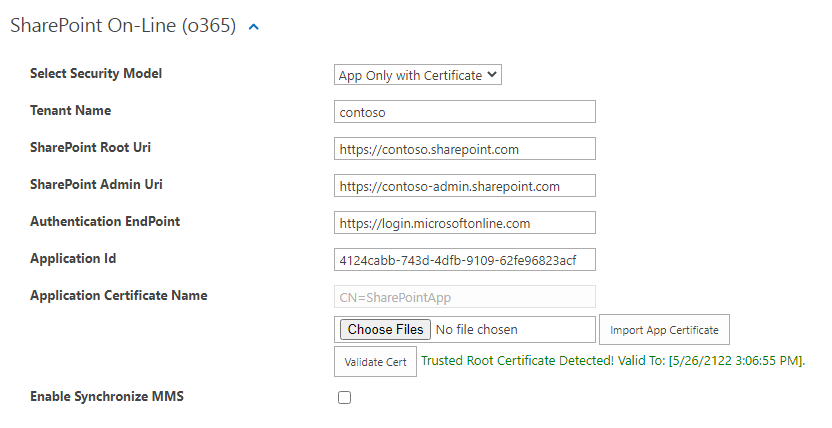Focus the SharePoint Root Uri field

tap(465, 149)
